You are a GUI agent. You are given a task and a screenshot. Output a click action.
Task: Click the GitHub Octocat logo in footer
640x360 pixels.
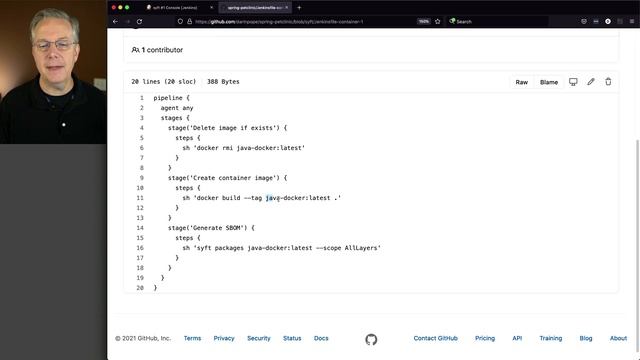(x=371, y=339)
